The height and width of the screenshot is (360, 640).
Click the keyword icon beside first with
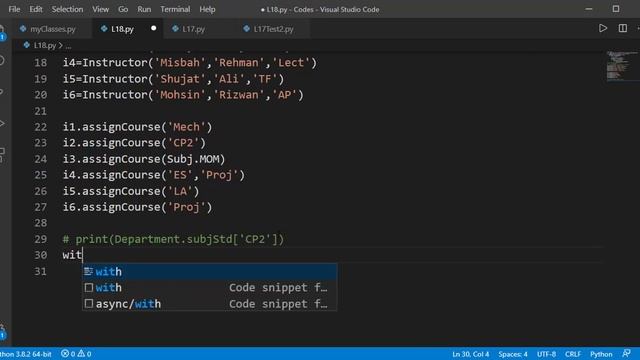(x=89, y=271)
